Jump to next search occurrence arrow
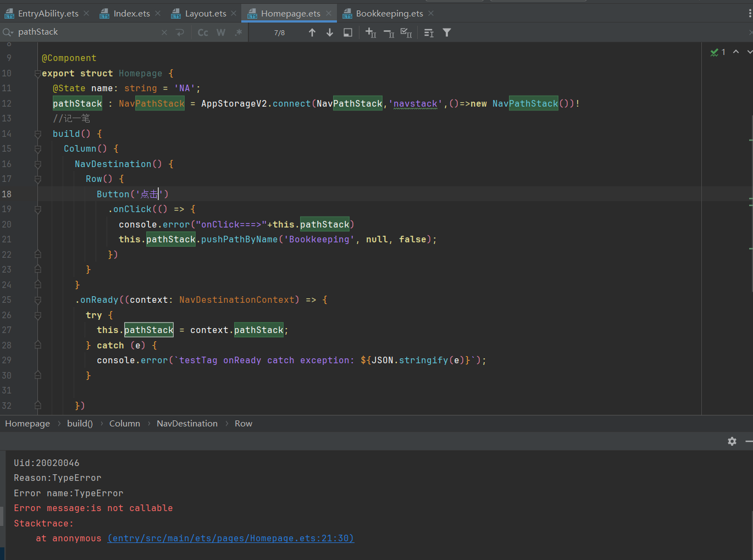The height and width of the screenshot is (560, 753). (x=330, y=32)
